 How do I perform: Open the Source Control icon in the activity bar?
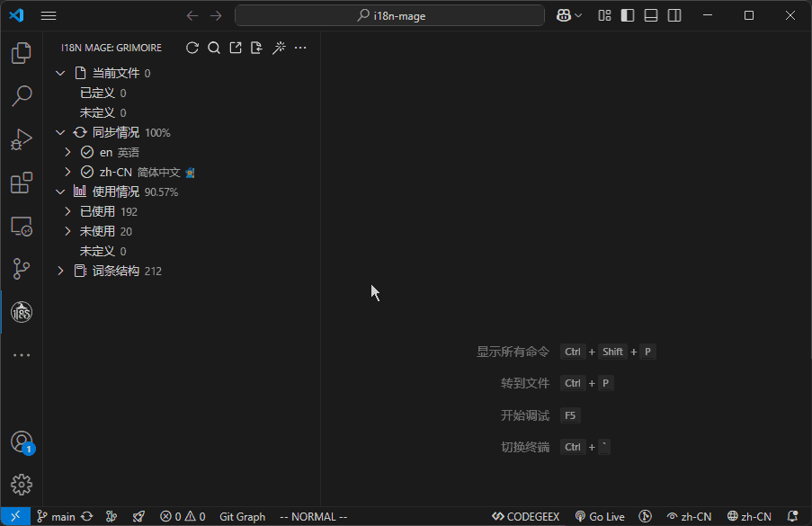[22, 269]
